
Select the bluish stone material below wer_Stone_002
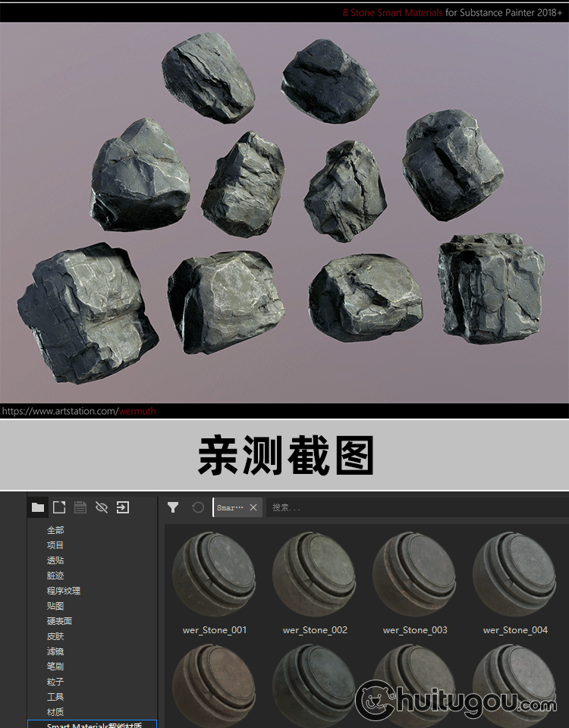tap(314, 686)
